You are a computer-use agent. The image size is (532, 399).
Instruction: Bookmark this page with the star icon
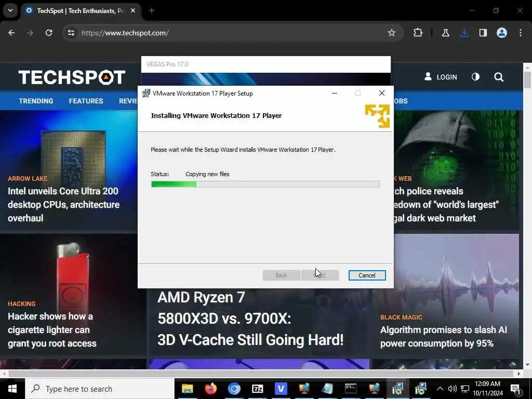tap(392, 33)
